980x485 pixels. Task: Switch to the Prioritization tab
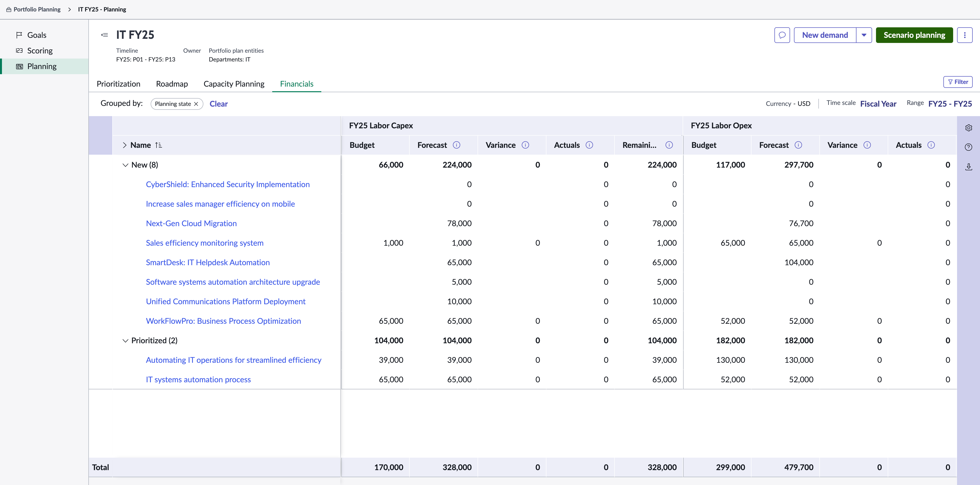pyautogui.click(x=118, y=84)
